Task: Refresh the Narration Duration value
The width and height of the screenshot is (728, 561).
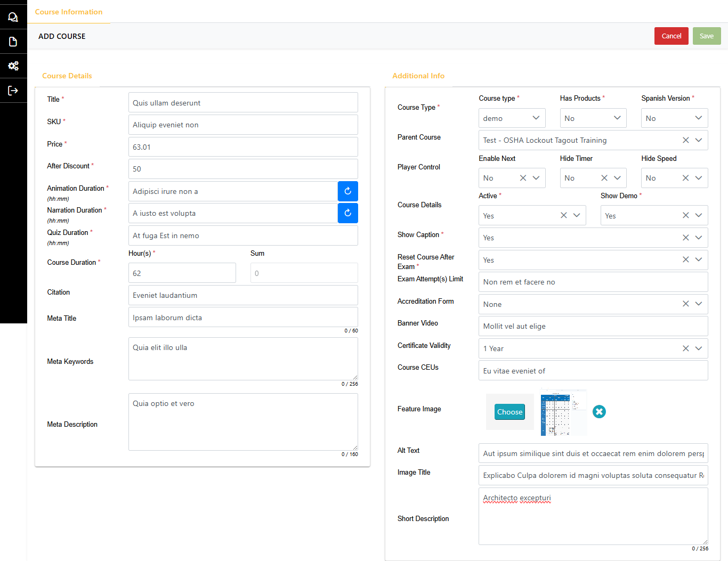Action: click(347, 213)
